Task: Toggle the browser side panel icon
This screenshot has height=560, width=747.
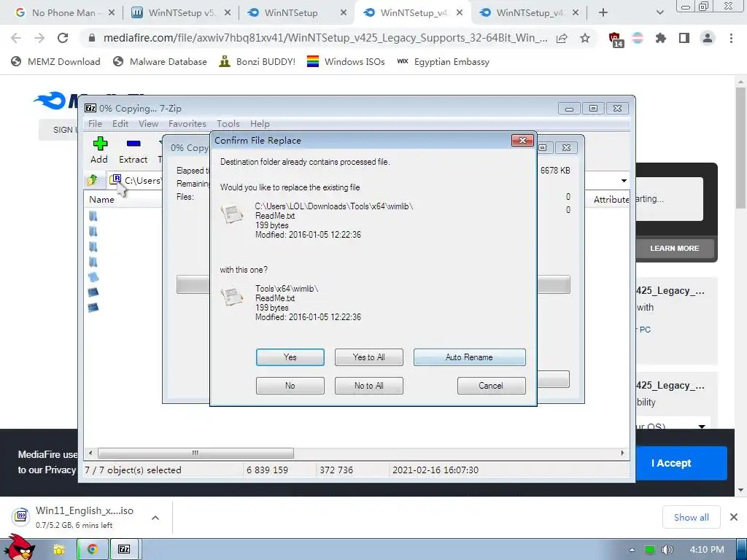Action: coord(684,38)
